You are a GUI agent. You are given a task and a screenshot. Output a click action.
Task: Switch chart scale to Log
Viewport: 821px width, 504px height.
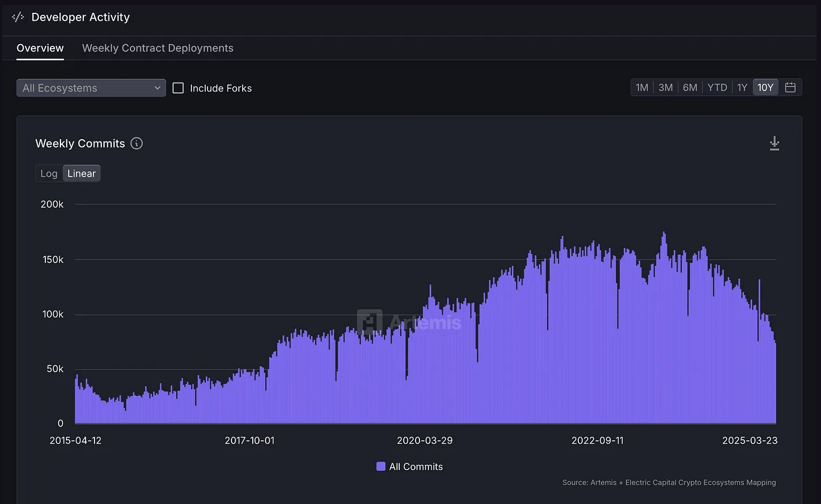coord(49,174)
